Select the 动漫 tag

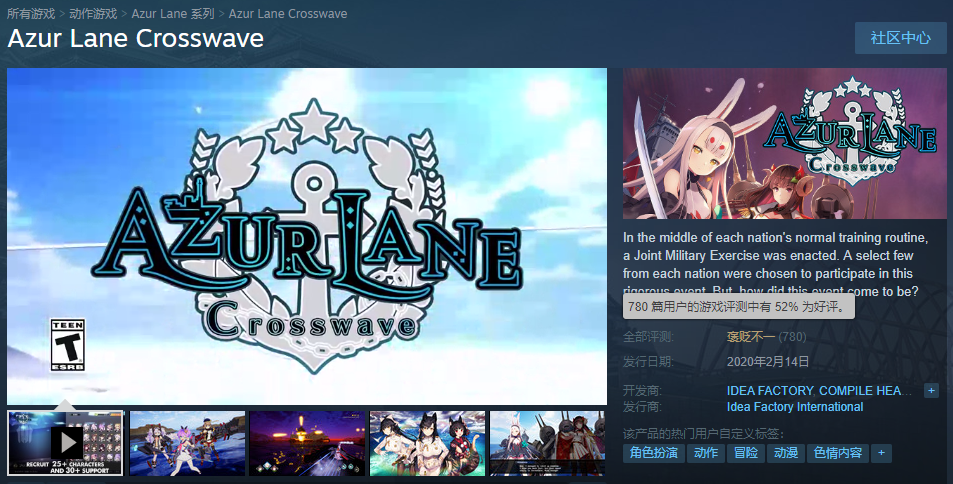pyautogui.click(x=785, y=453)
